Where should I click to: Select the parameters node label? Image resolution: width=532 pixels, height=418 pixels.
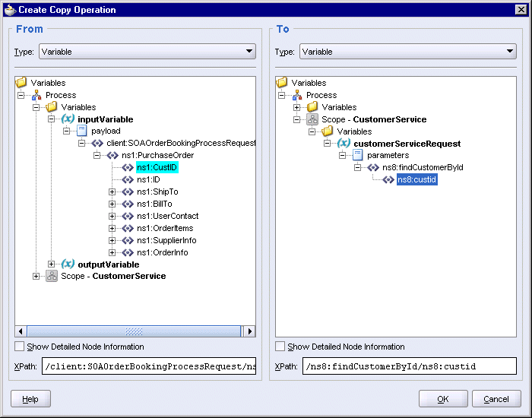pyautogui.click(x=388, y=155)
